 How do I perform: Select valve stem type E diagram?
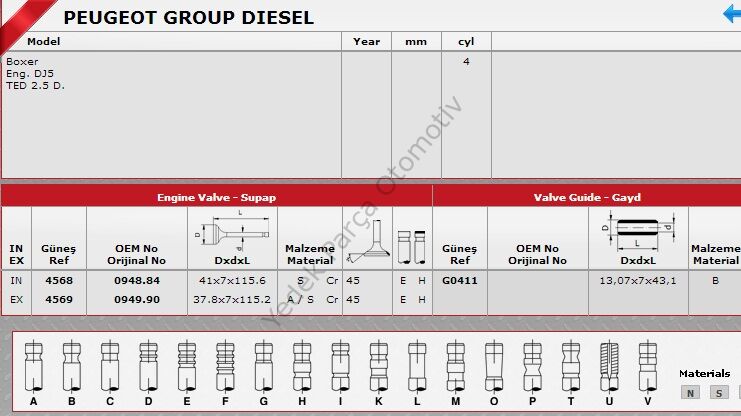187,366
